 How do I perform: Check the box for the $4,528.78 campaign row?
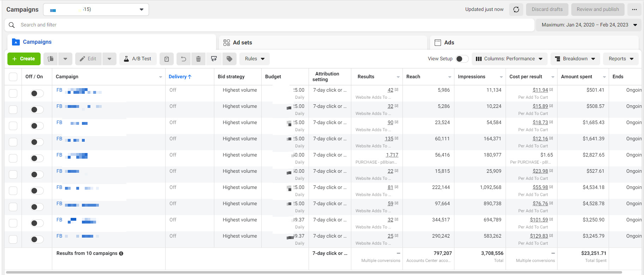13,207
